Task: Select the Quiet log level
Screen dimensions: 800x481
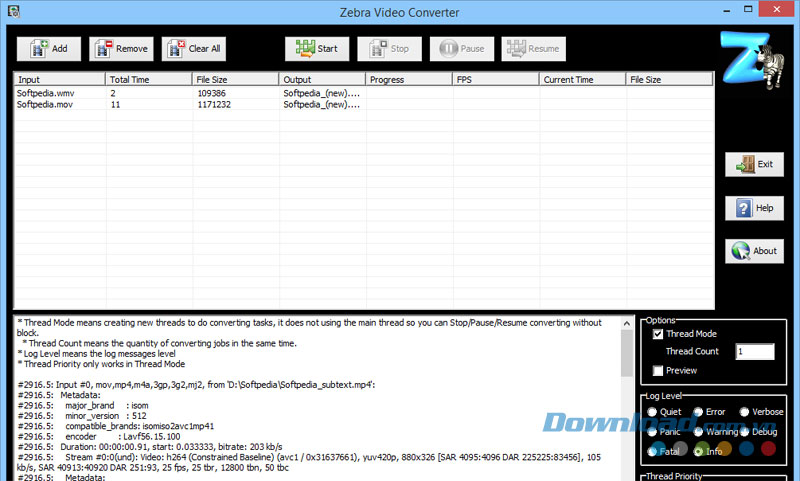Action: coord(653,412)
